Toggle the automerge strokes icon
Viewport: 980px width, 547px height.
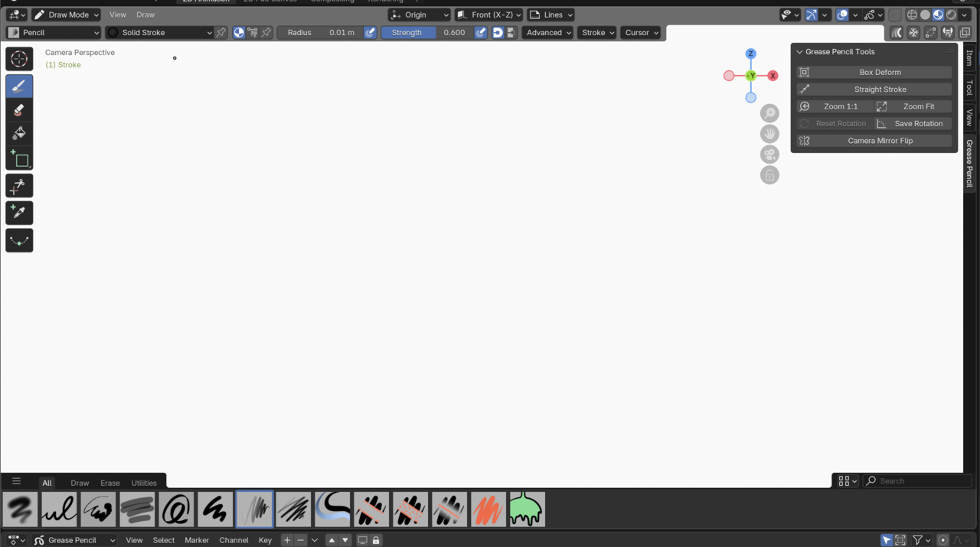(948, 33)
